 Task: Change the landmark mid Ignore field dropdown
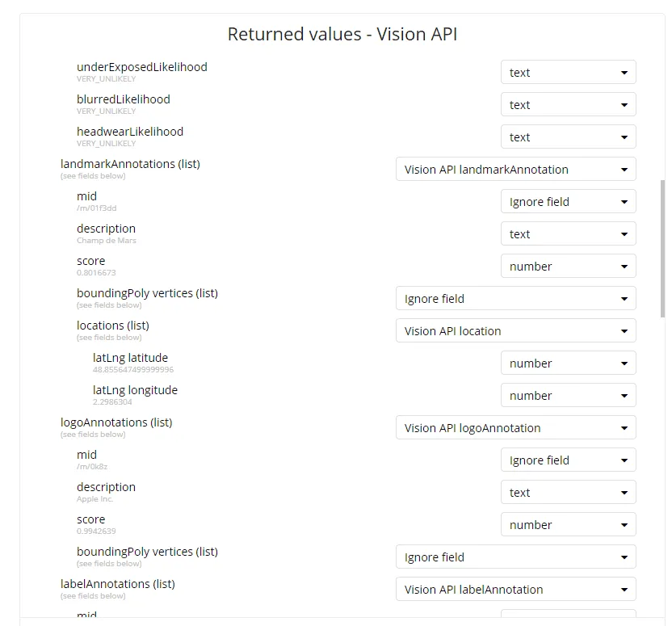pos(568,202)
